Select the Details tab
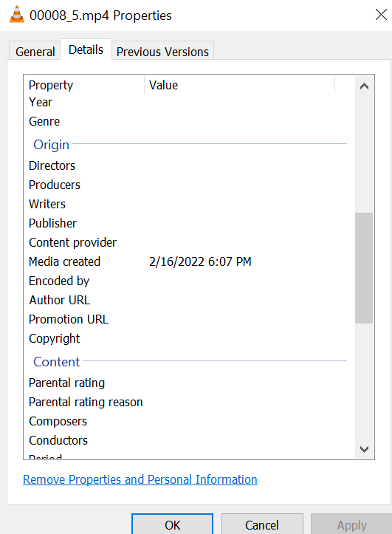 [x=86, y=49]
